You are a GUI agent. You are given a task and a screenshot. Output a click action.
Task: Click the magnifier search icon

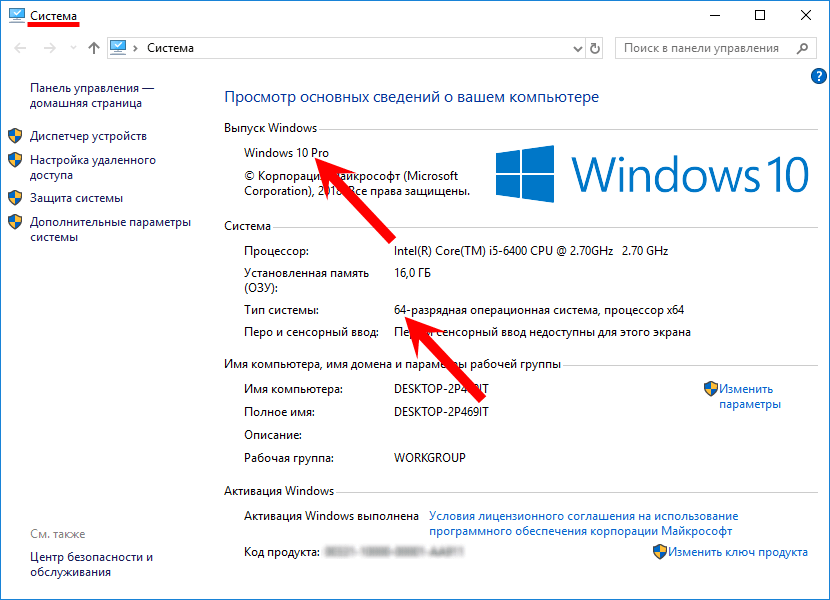coord(802,48)
